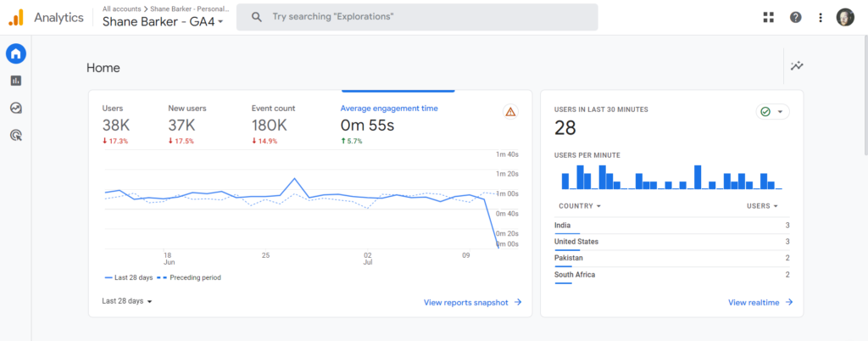The width and height of the screenshot is (868, 341).
Task: Click the magnifier search icon
Action: tap(256, 17)
